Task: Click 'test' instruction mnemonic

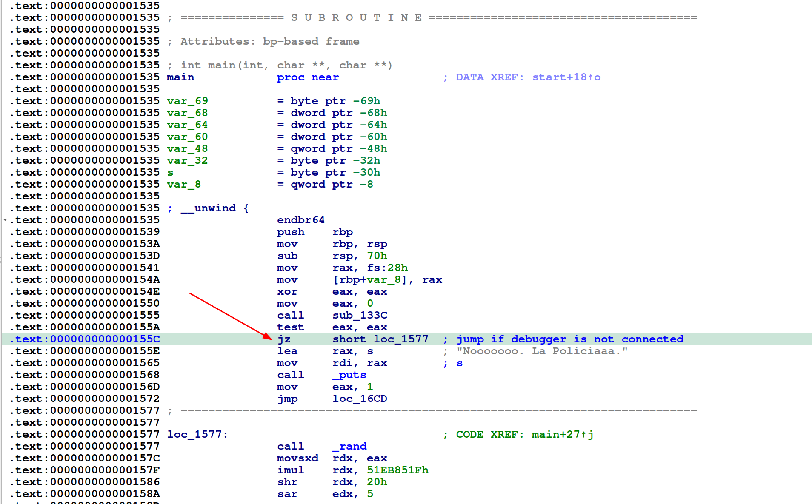Action: tap(291, 327)
